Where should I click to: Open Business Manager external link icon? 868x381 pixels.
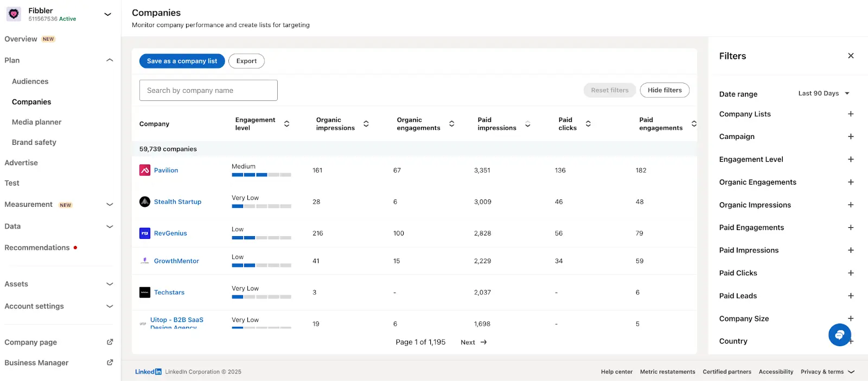click(110, 363)
